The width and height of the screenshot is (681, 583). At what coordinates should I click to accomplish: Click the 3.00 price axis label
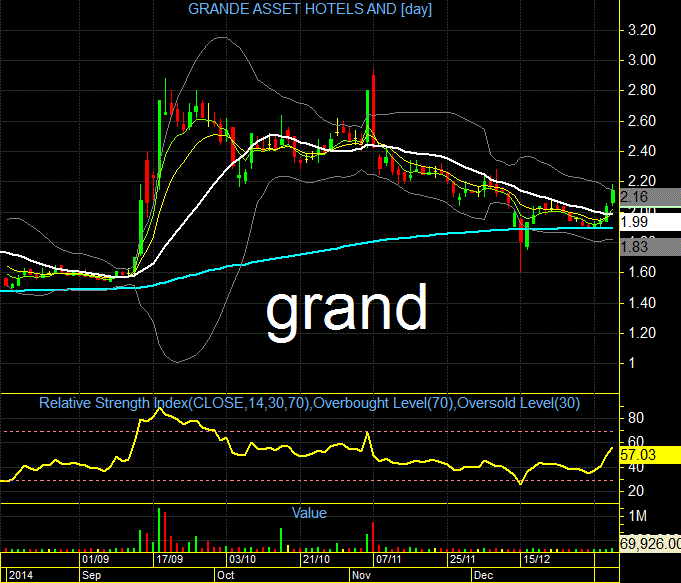[641, 60]
